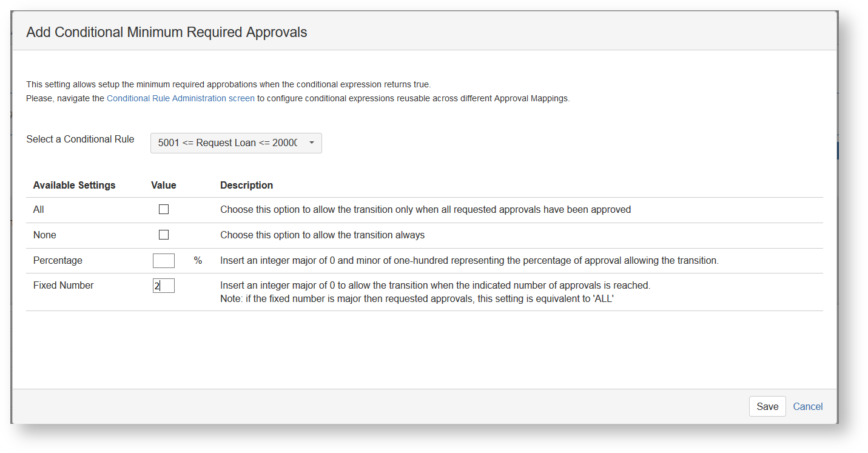Click the Percentage value input field

pos(164,261)
